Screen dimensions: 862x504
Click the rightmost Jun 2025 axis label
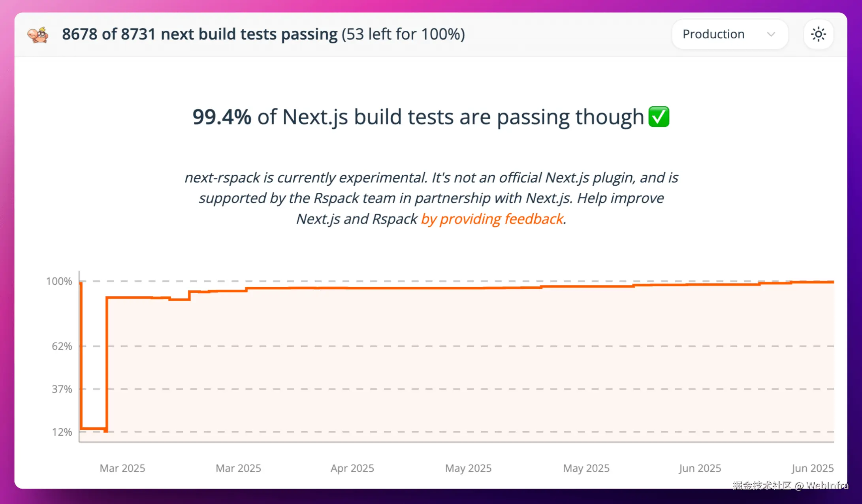click(812, 468)
